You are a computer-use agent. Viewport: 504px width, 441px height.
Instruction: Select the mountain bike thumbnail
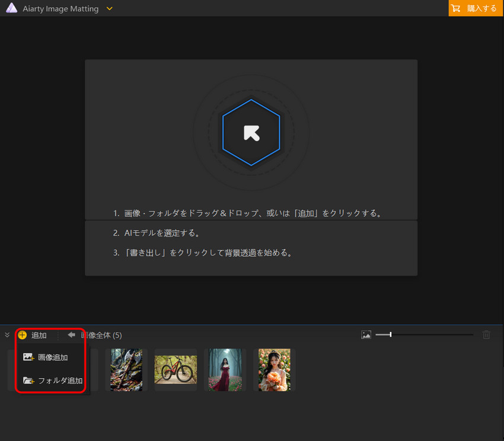176,370
